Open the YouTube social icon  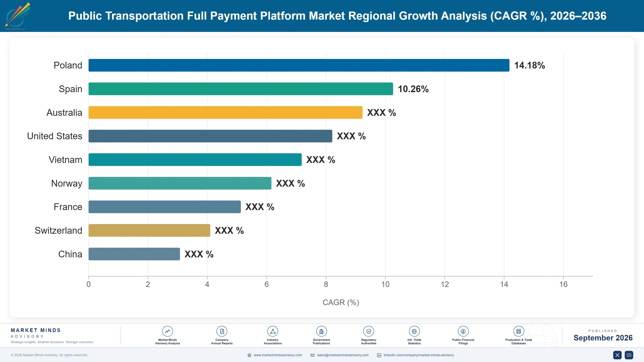tap(629, 355)
